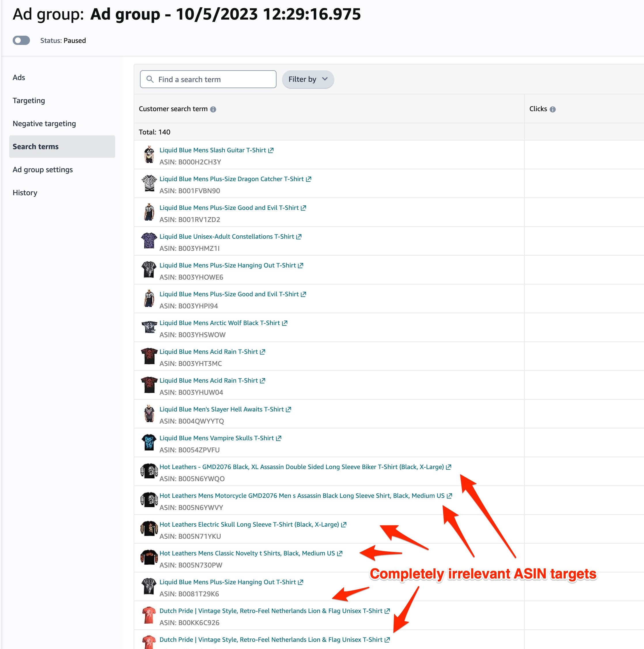Open Slayer Hell Awaits T-Shirt link
Image resolution: width=644 pixels, height=649 pixels.
pos(222,409)
